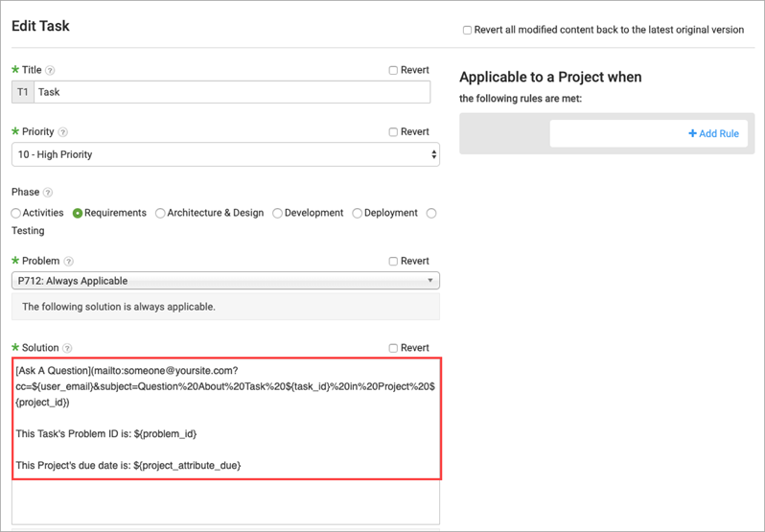Click the 'Applicable to a Project when' heading
Screen dimensions: 765x532
point(550,77)
